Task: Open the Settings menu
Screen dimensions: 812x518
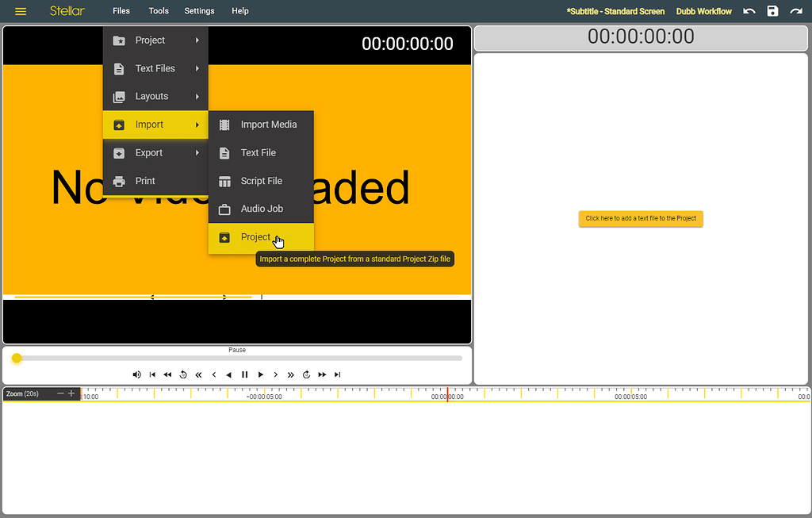Action: click(199, 11)
